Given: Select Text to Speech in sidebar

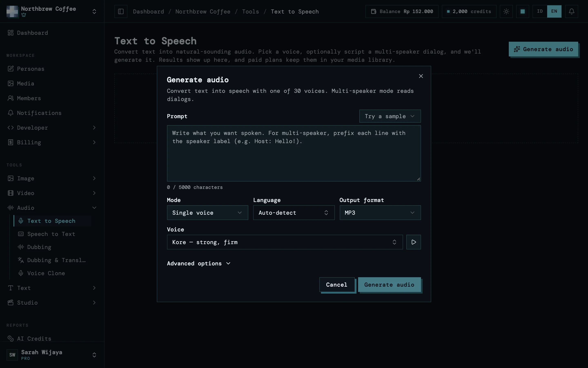Looking at the screenshot, I should click(52, 221).
